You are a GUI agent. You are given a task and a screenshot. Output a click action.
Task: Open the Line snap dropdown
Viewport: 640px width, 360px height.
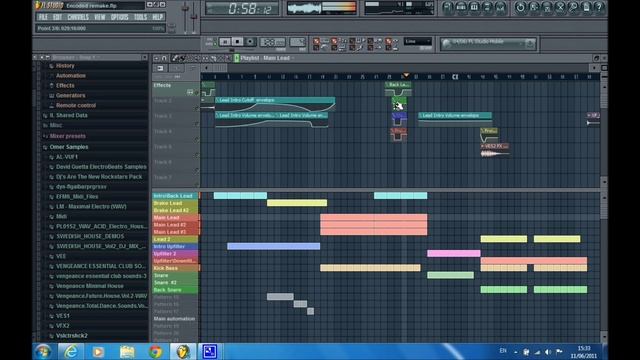pyautogui.click(x=418, y=42)
